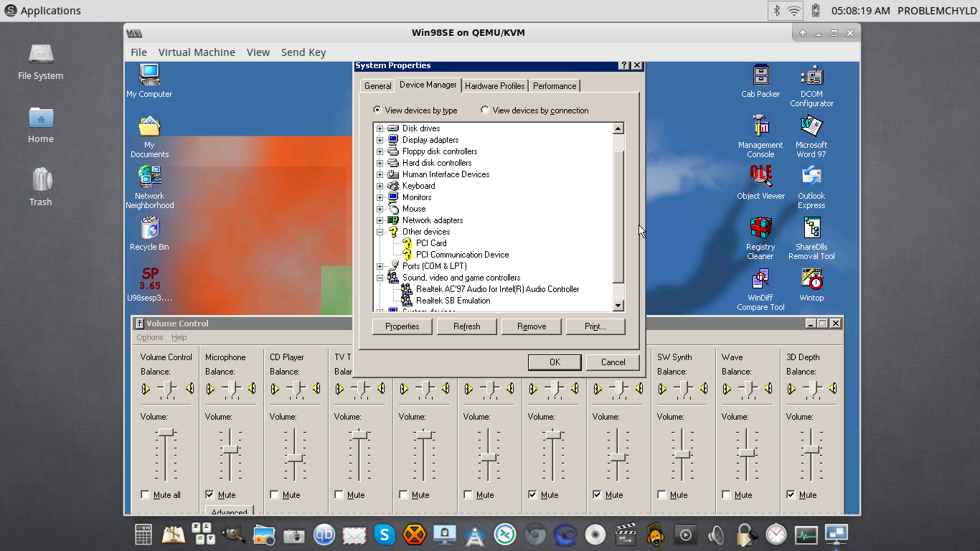Viewport: 980px width, 551px height.
Task: Select the View devices by type radio button
Action: [x=377, y=110]
